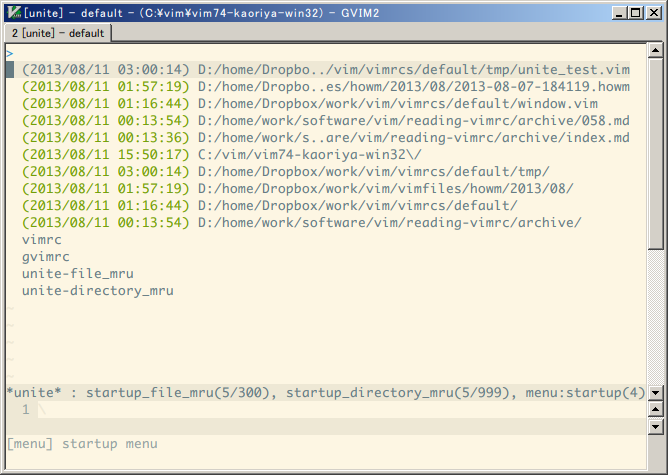Choose archive/058.md file entry
The image size is (668, 475).
coord(326,121)
